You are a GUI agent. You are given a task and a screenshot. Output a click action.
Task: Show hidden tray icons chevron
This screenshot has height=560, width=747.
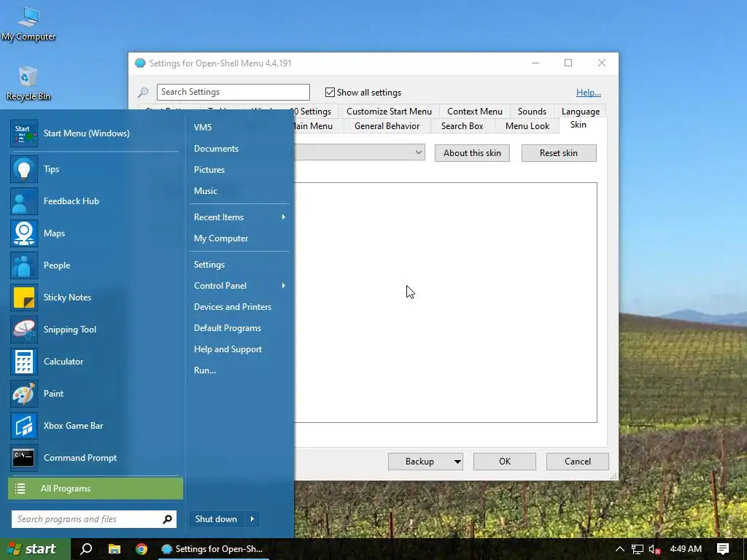click(x=620, y=550)
